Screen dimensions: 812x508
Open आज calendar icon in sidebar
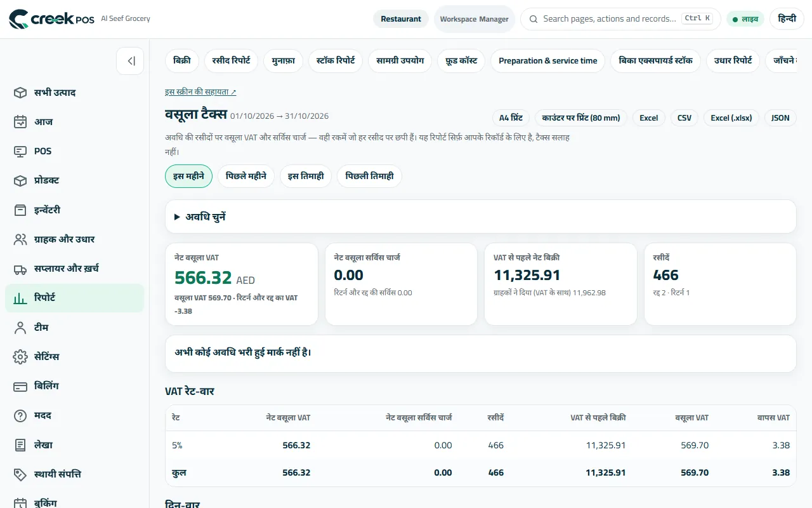click(20, 122)
